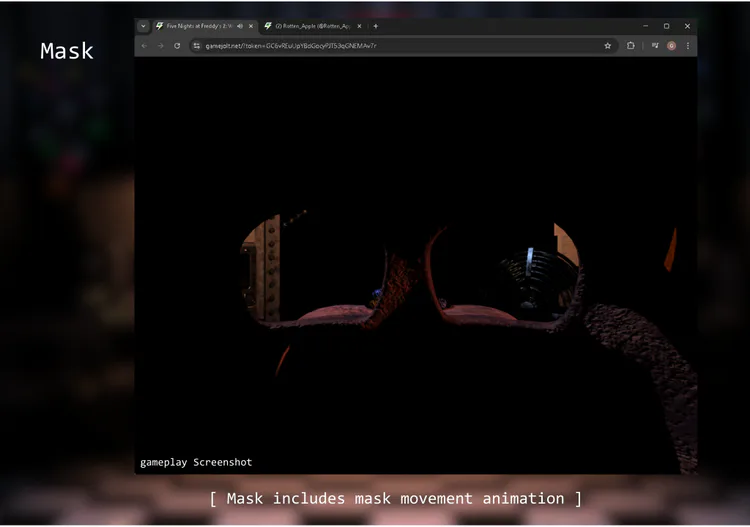Go back to the previous page
The width and height of the screenshot is (750, 527).
[x=144, y=46]
